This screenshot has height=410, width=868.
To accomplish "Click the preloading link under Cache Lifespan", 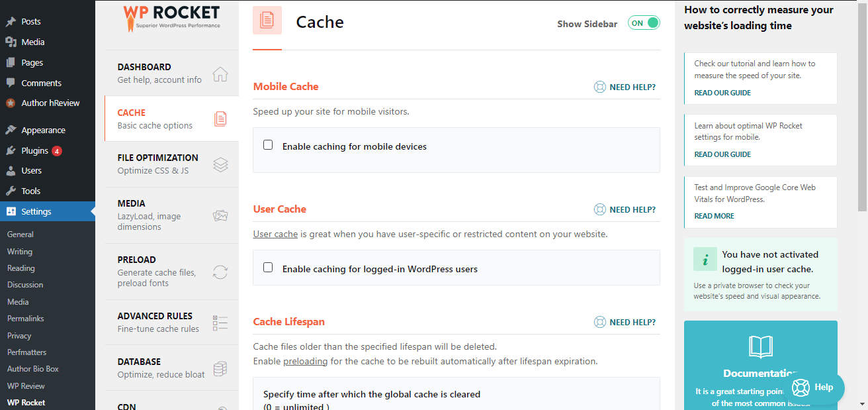I will pos(305,361).
